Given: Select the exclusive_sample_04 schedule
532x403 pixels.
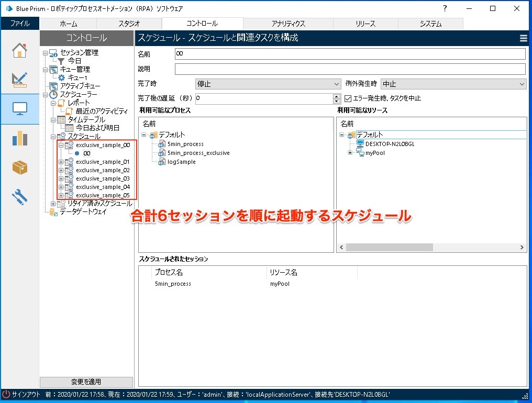Looking at the screenshot, I should coord(103,187).
